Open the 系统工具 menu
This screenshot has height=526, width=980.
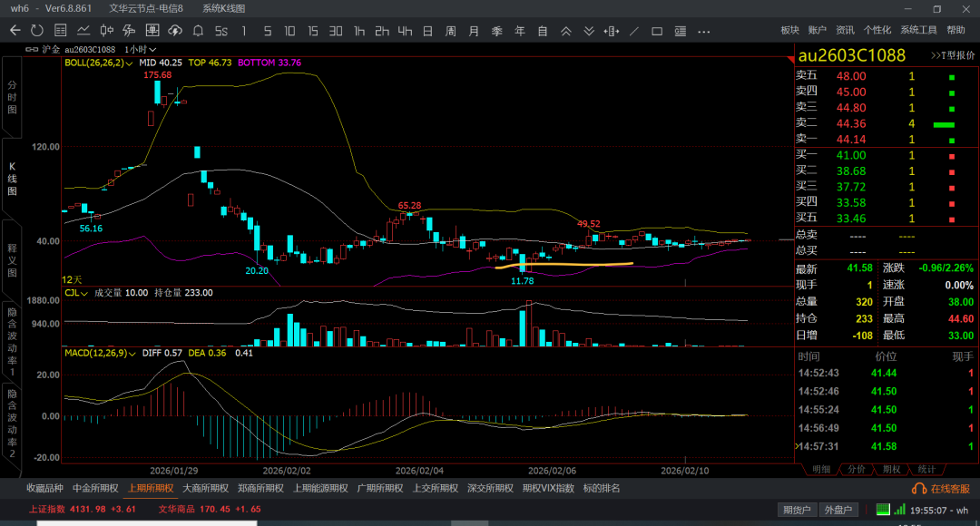click(x=918, y=31)
